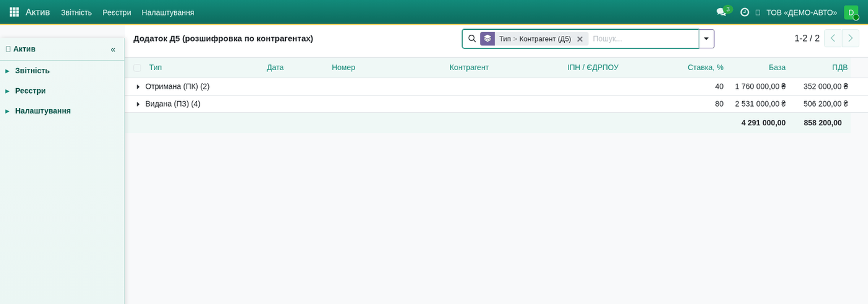The image size is (868, 304).
Task: Click the value 506 200,00 ₴
Action: (826, 104)
